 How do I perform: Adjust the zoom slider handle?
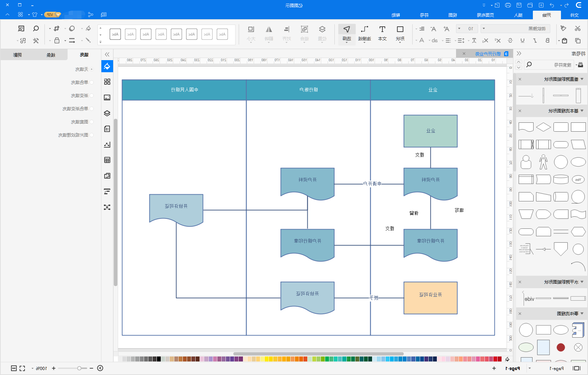click(79, 368)
